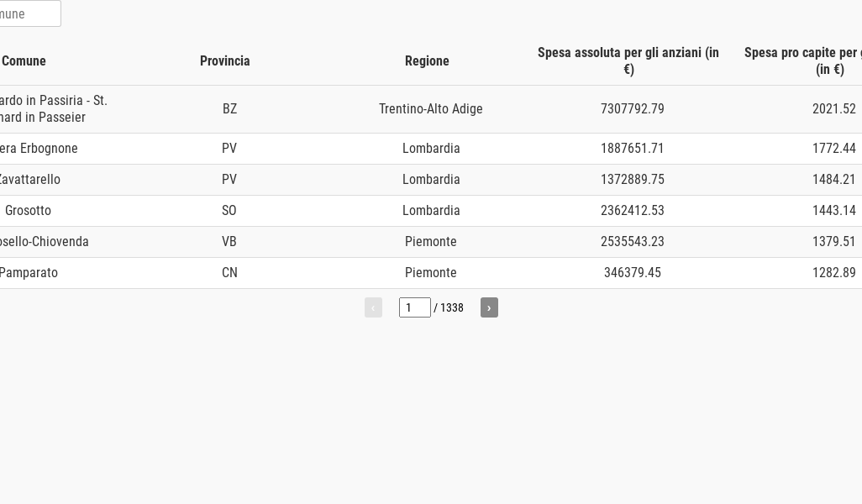Select the Trentino-Alto Adige region cell
Screen dimensions: 862x504
(x=430, y=108)
